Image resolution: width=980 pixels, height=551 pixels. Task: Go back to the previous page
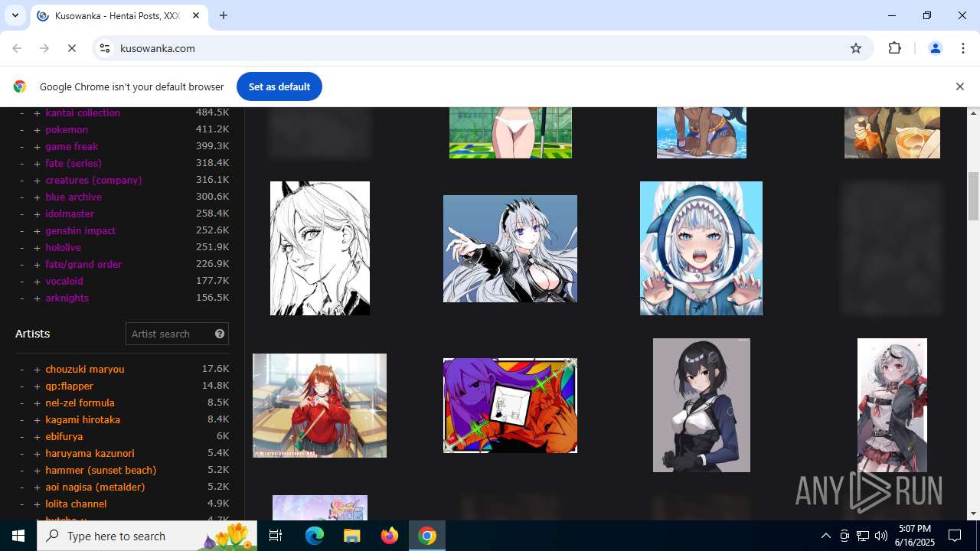point(17,48)
